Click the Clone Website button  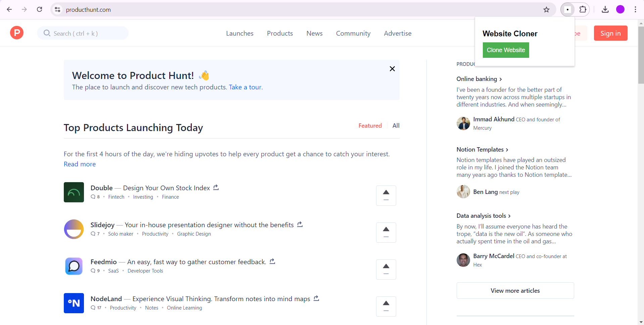pyautogui.click(x=506, y=50)
